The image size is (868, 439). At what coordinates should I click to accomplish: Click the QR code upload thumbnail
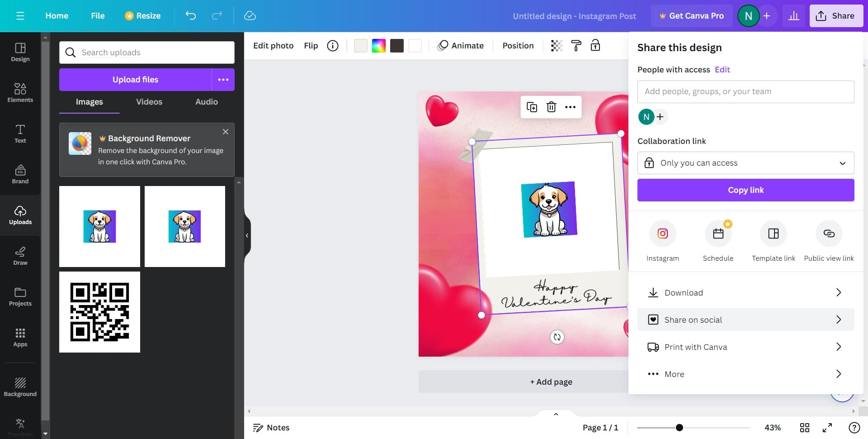point(99,312)
